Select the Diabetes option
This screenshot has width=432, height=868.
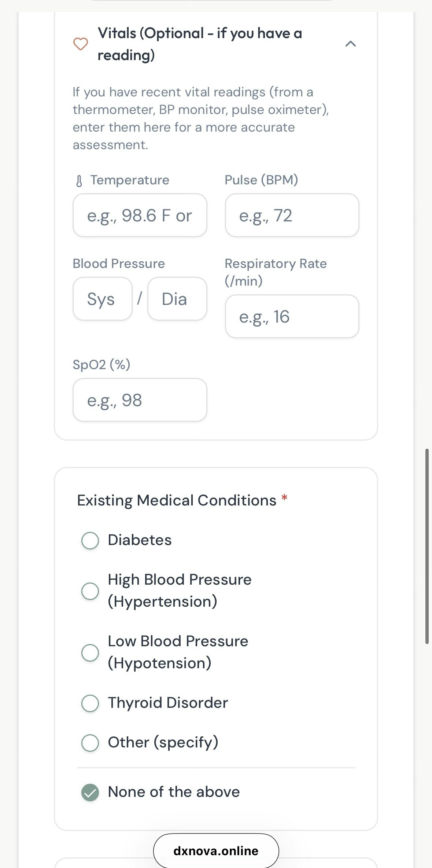90,541
